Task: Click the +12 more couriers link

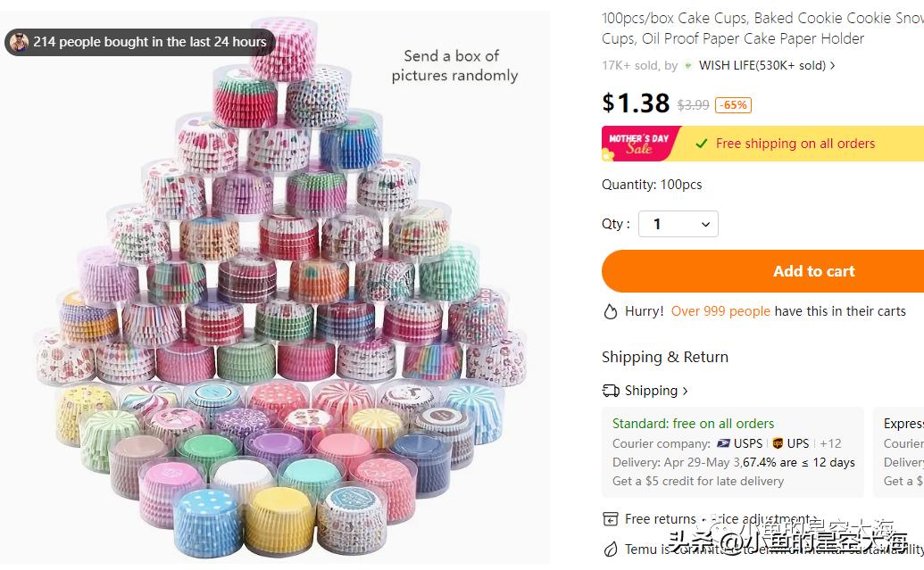Action: point(830,443)
